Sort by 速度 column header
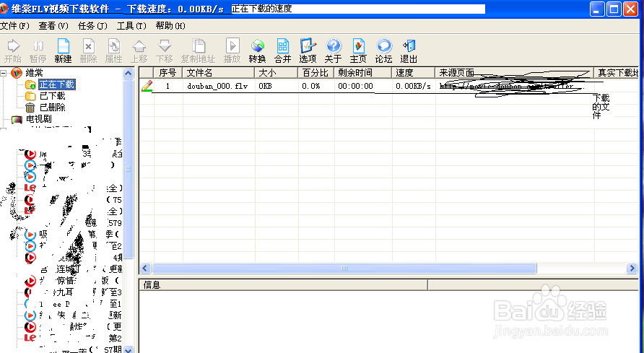Image resolution: width=644 pixels, height=353 pixels. click(x=413, y=73)
